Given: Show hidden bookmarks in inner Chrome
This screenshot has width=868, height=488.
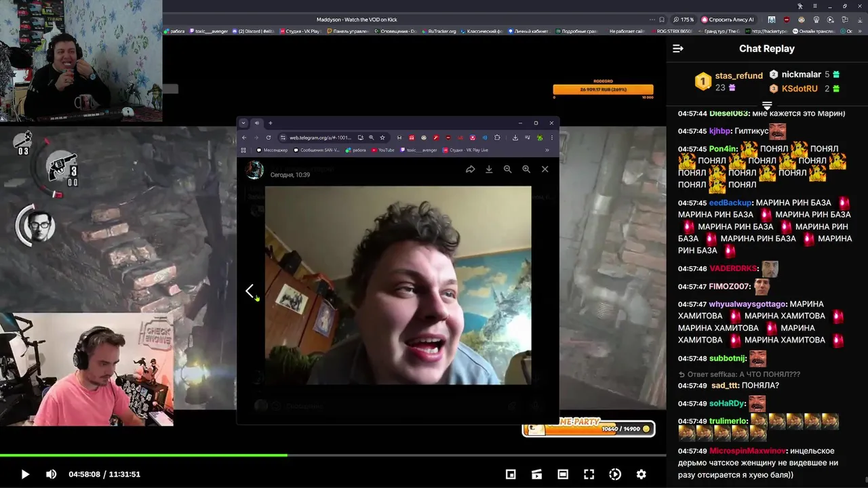Looking at the screenshot, I should point(547,150).
